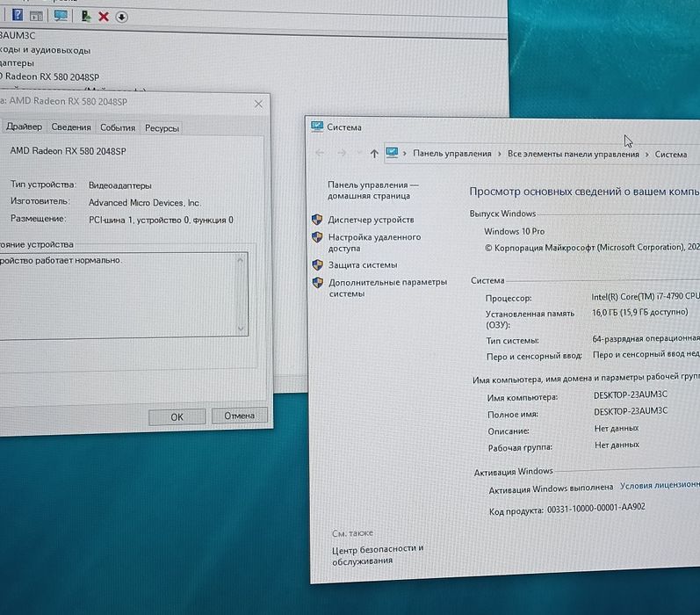This screenshot has width=700, height=615.
Task: Click the blue Help icon in Device Manager toolbar
Action: pyautogui.click(x=17, y=15)
